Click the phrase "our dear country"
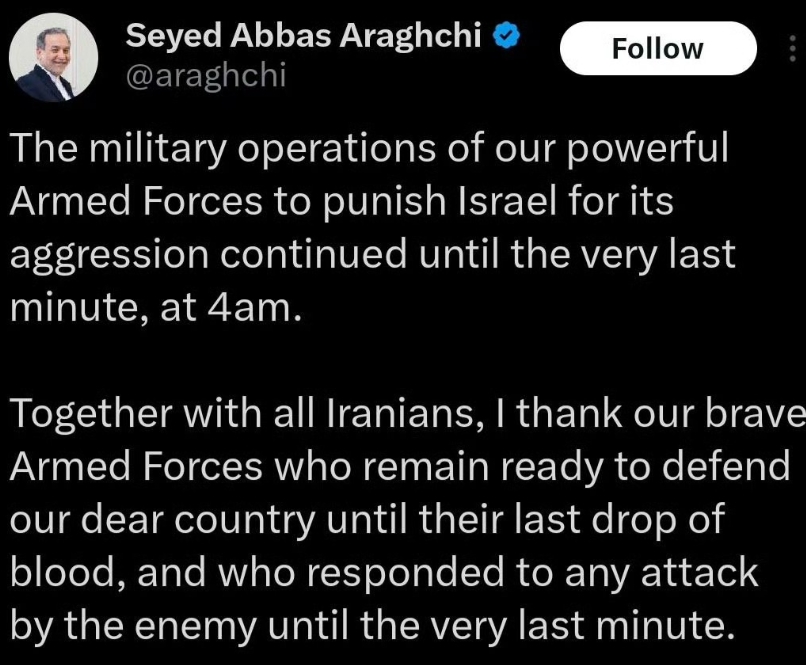Screen dimensions: 806x665 (x=162, y=521)
